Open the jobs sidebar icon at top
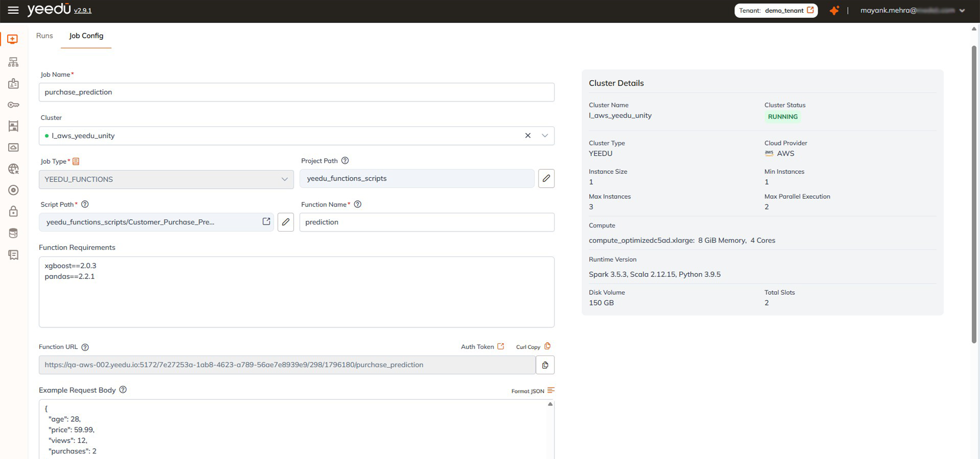 (13, 39)
